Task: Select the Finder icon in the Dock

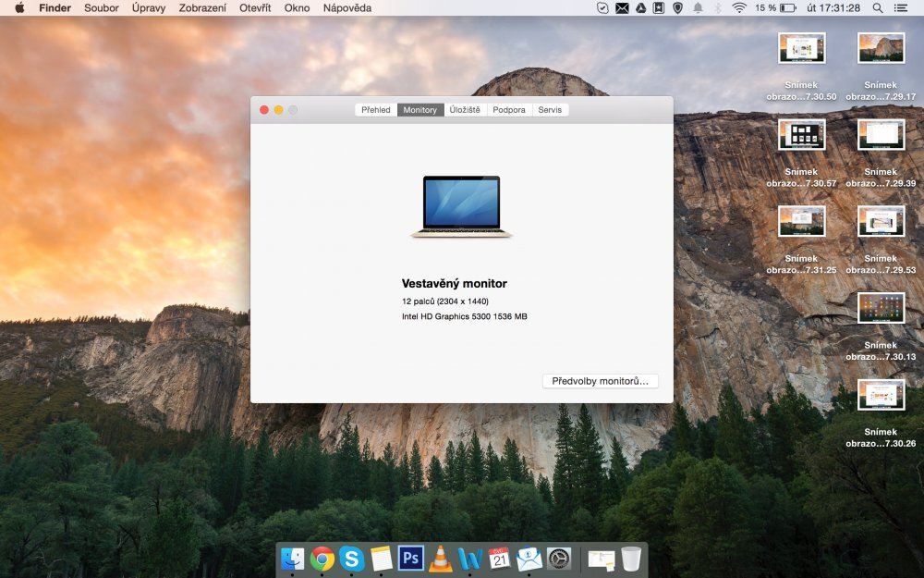Action: pyautogui.click(x=294, y=560)
